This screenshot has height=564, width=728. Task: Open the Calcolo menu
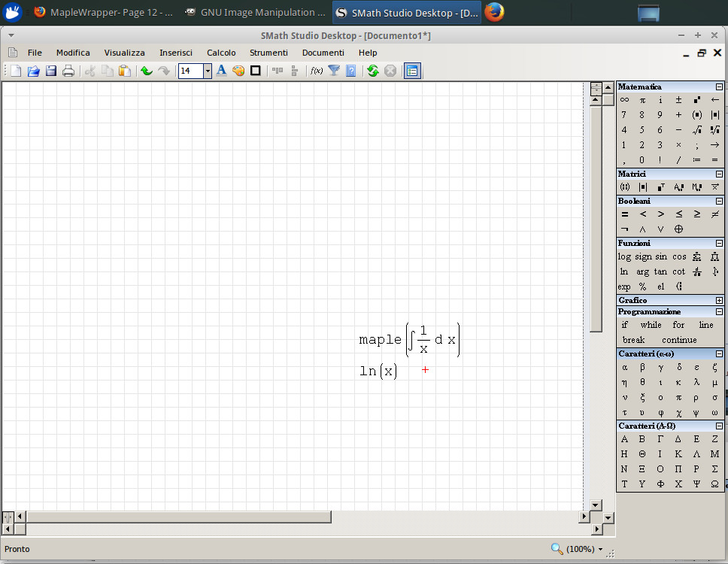point(221,53)
